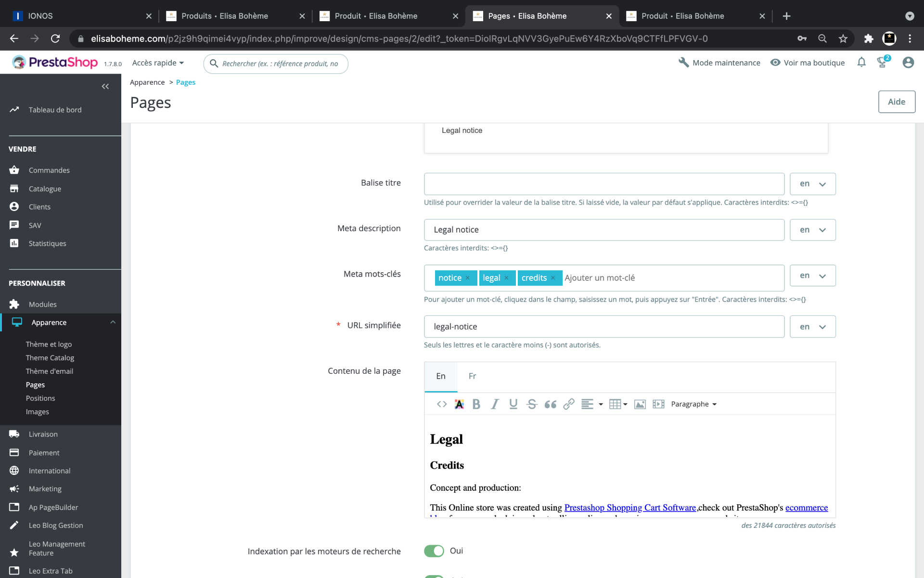The width and height of the screenshot is (924, 578).
Task: Select the En content tab
Action: tap(441, 376)
